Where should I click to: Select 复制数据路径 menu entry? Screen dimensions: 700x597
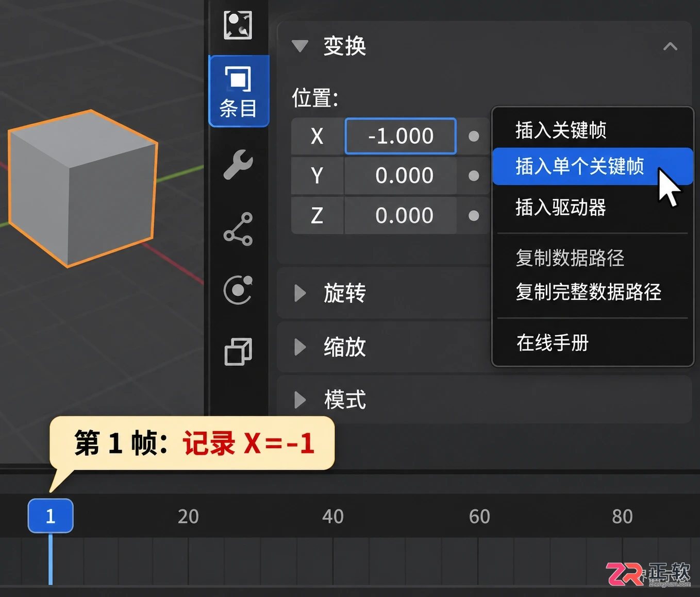pyautogui.click(x=593, y=258)
